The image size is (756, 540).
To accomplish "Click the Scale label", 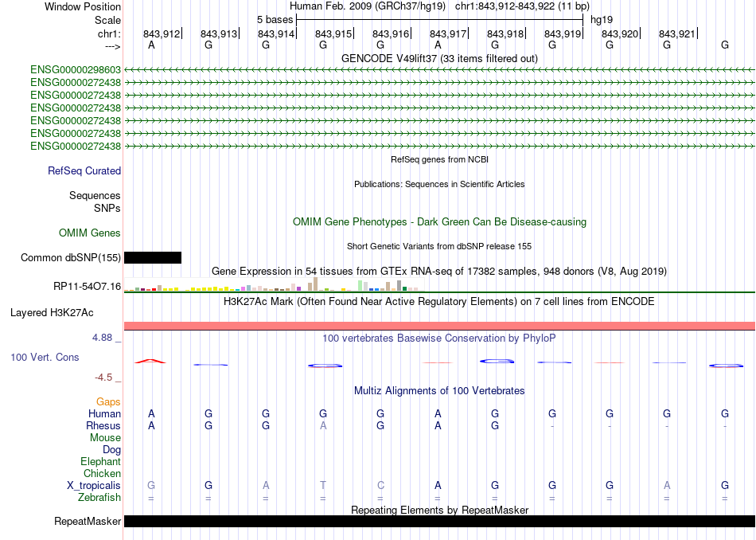I will pyautogui.click(x=107, y=20).
